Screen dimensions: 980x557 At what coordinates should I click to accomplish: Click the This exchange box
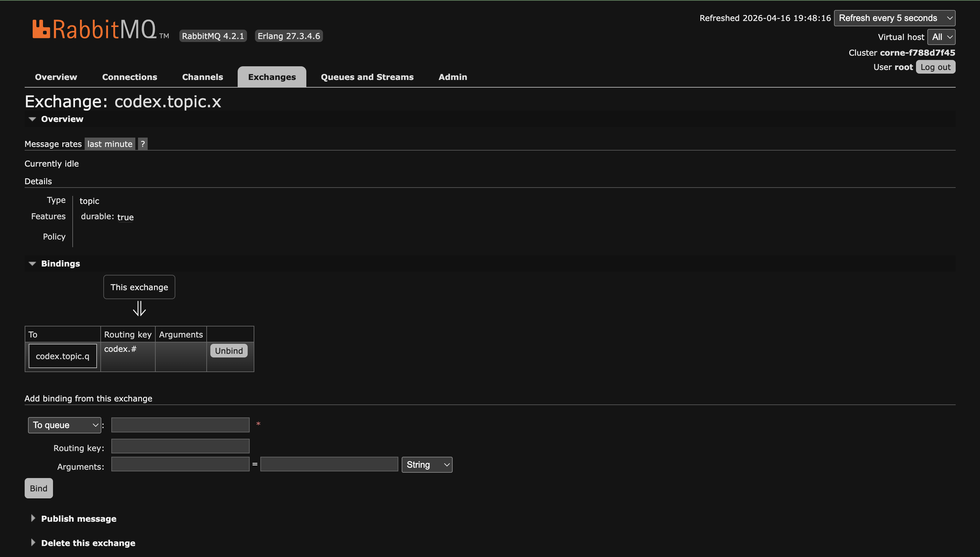click(139, 287)
